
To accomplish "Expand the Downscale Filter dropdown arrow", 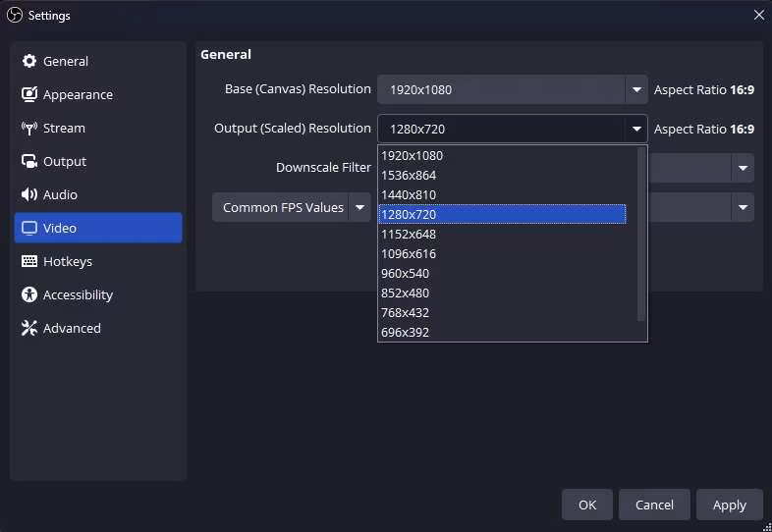I will point(742,168).
